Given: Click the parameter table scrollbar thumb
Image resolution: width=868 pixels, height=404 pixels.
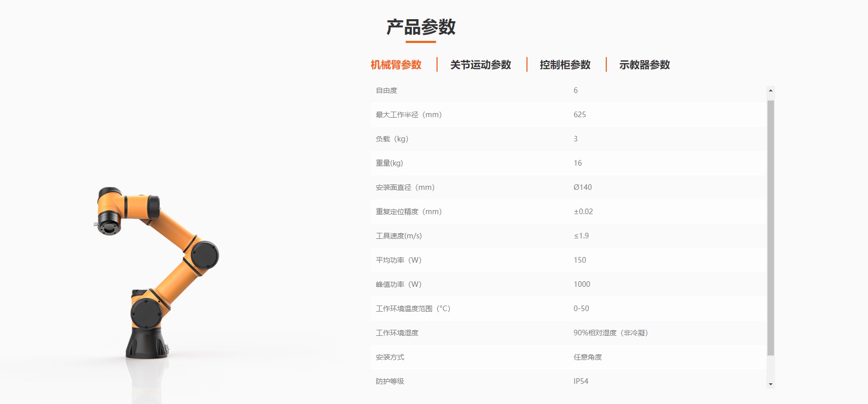Looking at the screenshot, I should [x=770, y=227].
